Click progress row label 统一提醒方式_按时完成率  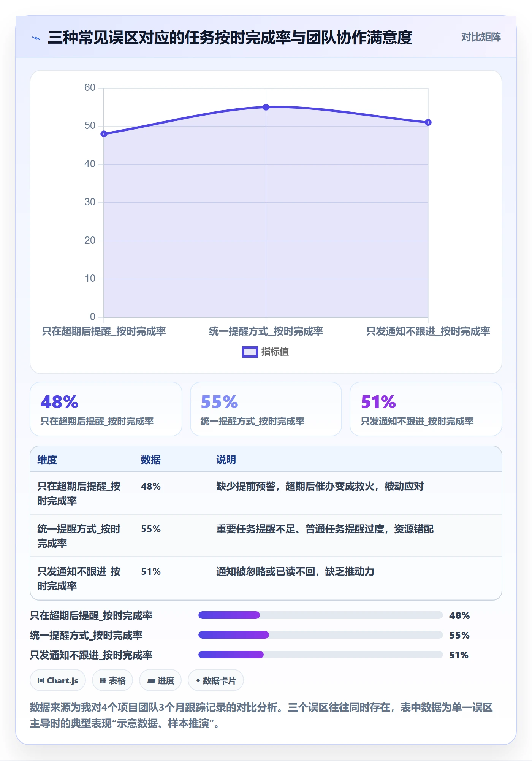tap(86, 635)
